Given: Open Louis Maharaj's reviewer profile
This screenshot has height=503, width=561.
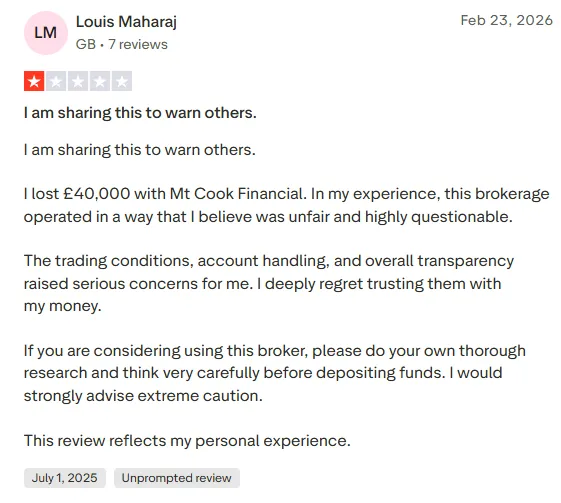Looking at the screenshot, I should [126, 22].
